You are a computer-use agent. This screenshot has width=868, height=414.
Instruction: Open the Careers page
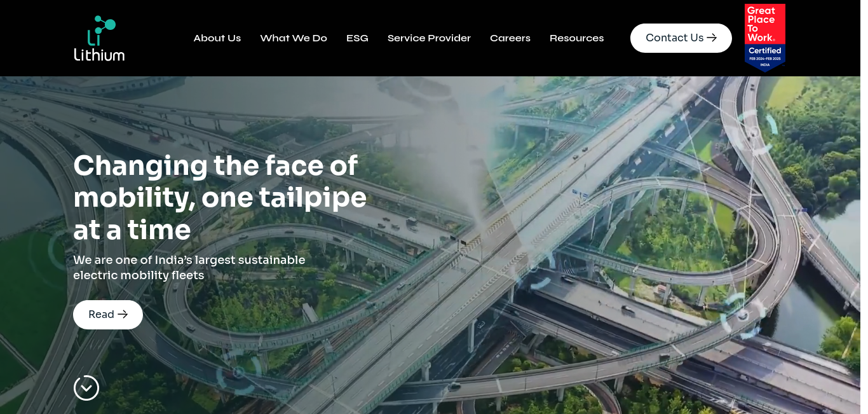(510, 38)
